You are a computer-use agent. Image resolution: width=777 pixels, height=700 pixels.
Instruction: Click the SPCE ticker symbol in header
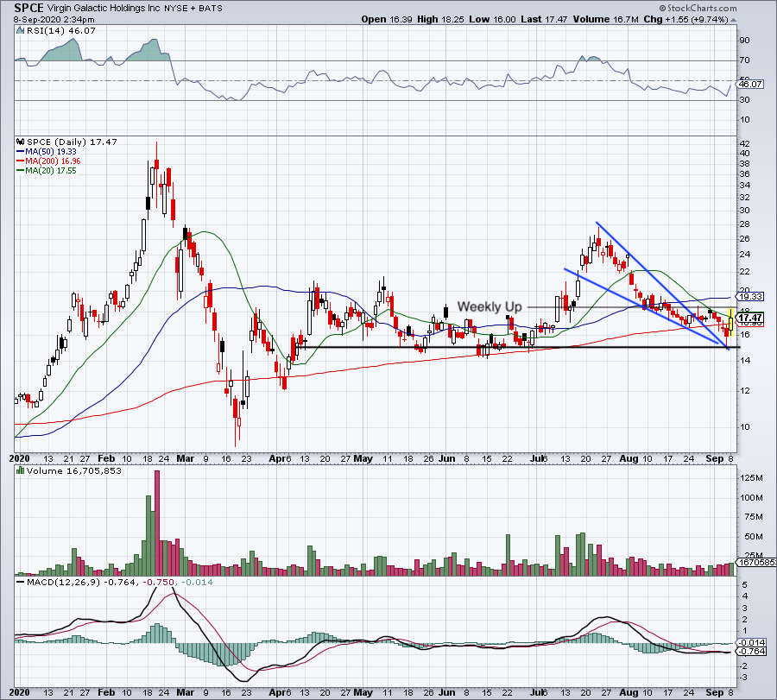tap(28, 8)
